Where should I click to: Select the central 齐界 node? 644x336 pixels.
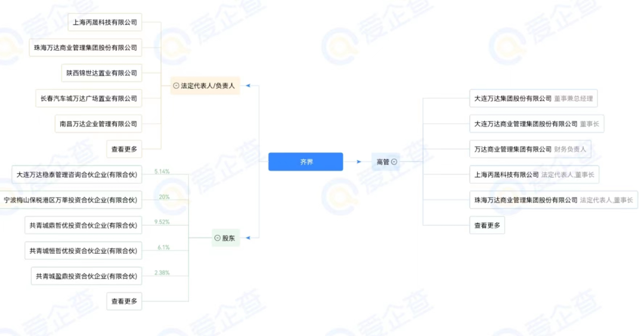pyautogui.click(x=305, y=162)
